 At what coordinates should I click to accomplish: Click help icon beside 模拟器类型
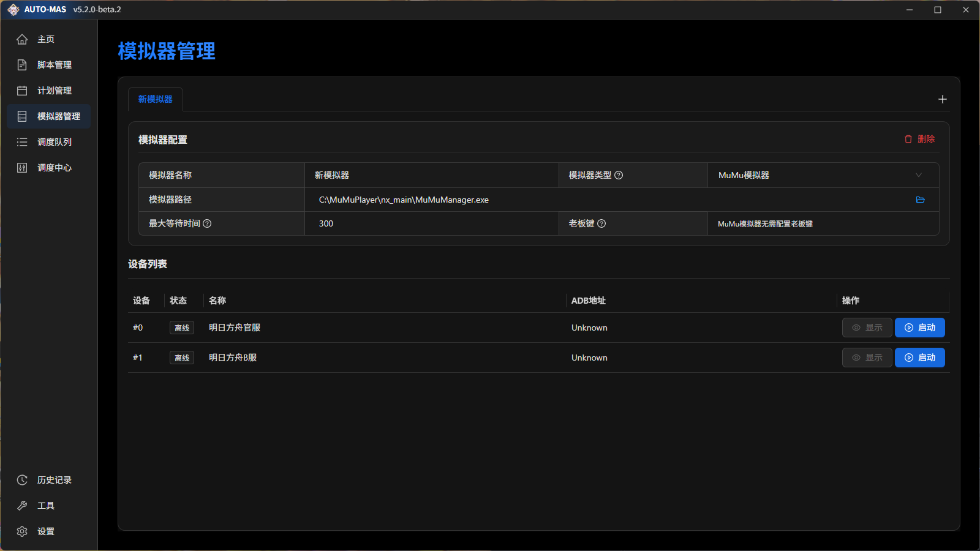coord(619,175)
